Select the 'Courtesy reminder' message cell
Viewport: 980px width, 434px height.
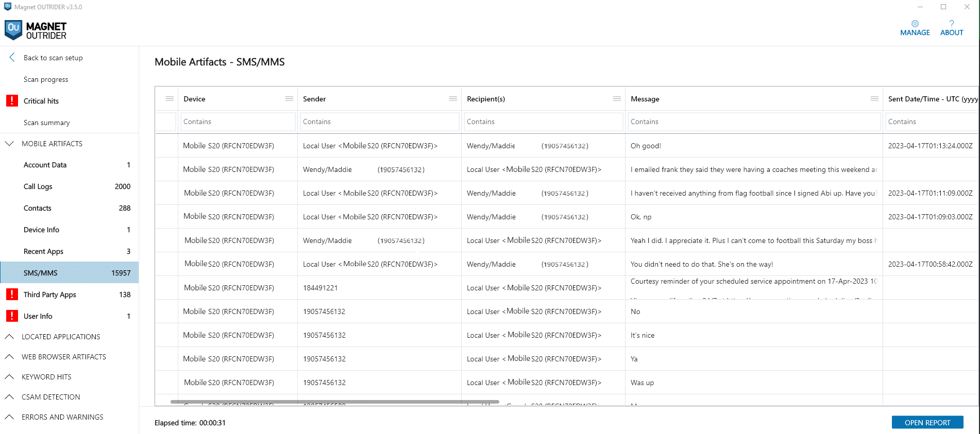pyautogui.click(x=754, y=288)
